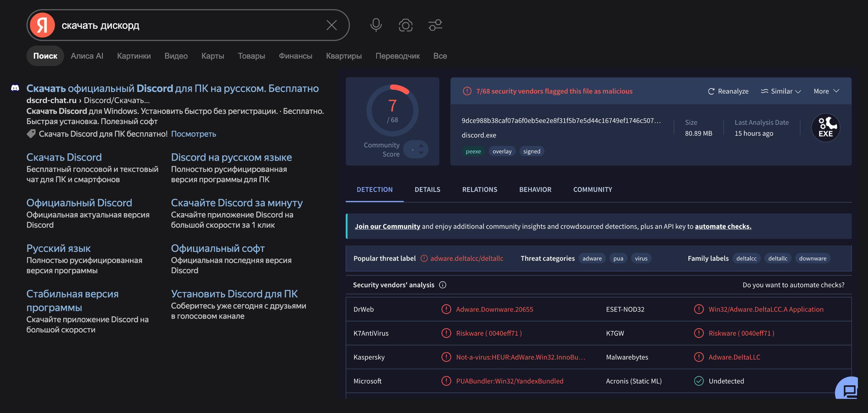868x413 pixels.
Task: Select the Поиск search tab
Action: (45, 56)
